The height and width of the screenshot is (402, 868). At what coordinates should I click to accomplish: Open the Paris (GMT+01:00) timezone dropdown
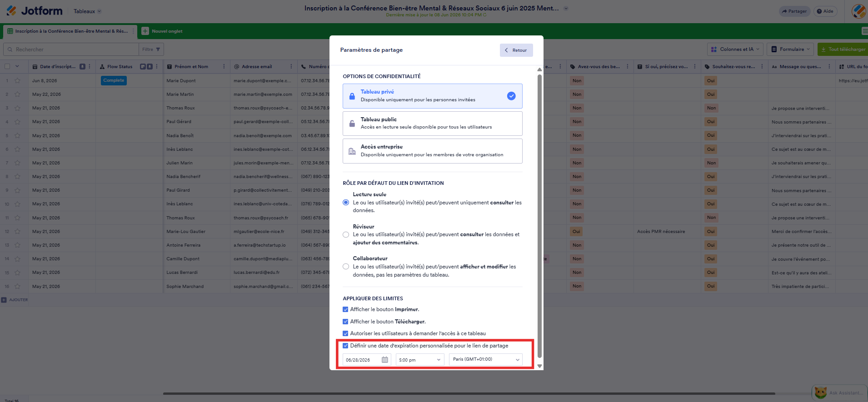(x=485, y=360)
